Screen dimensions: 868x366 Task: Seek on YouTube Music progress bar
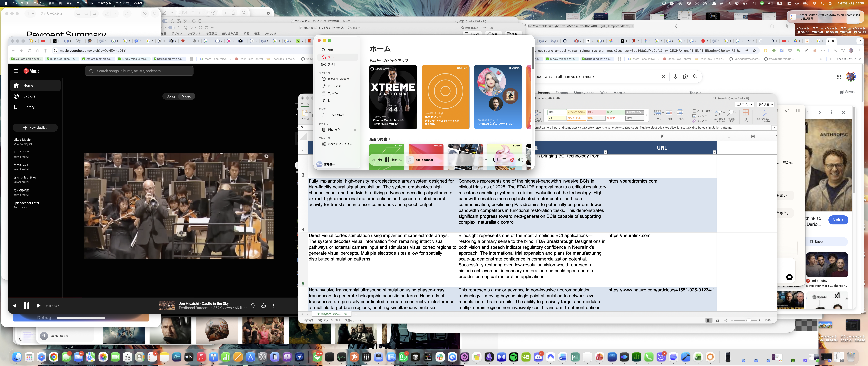tap(152, 298)
